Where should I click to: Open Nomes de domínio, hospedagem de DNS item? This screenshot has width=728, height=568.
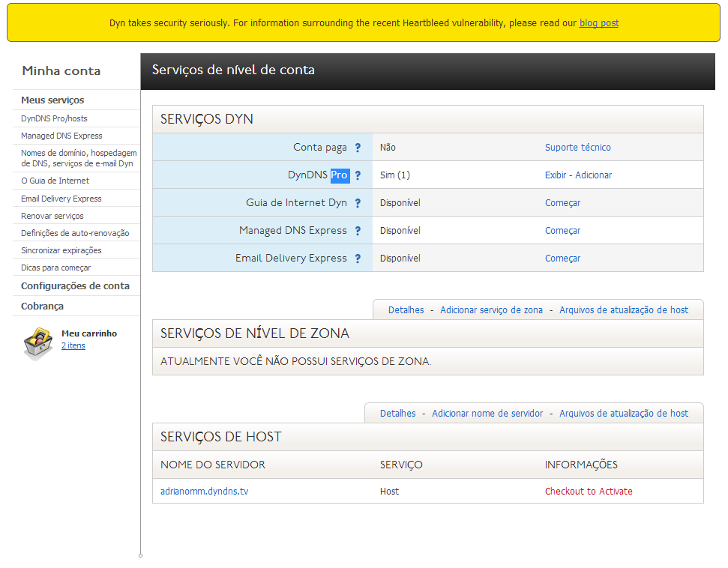pyautogui.click(x=79, y=158)
